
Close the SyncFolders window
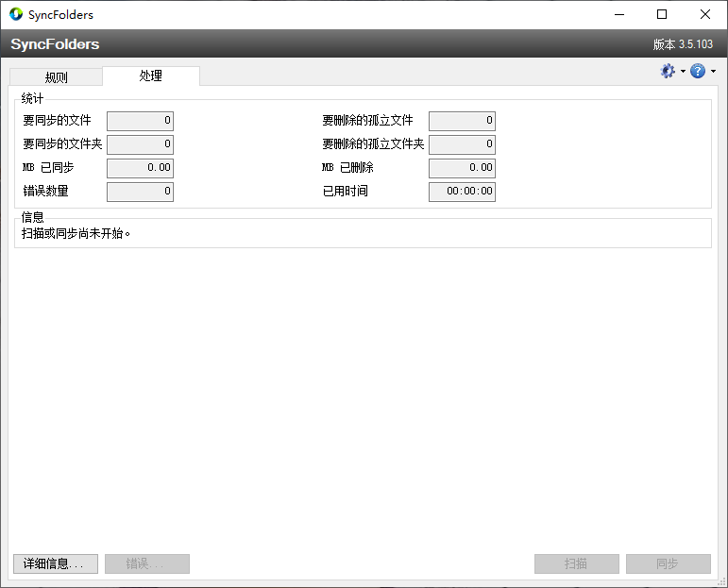705,14
